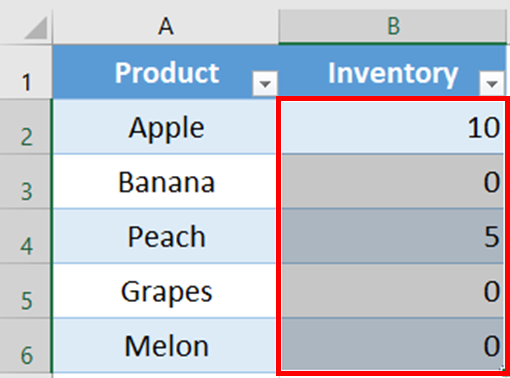Click the Apple cell
510x378 pixels.
point(166,127)
